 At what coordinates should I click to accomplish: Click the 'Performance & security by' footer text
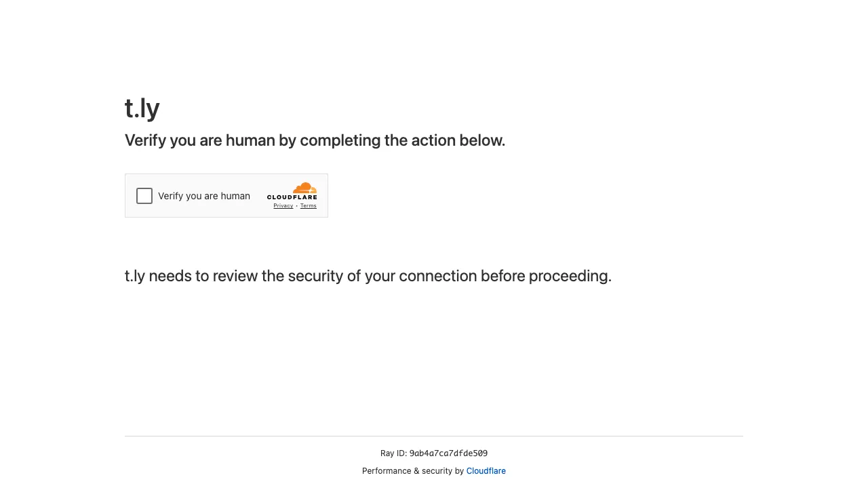(413, 471)
